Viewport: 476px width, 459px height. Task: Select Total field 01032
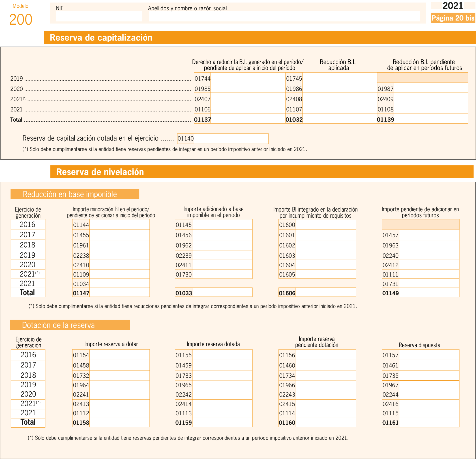[x=339, y=119]
